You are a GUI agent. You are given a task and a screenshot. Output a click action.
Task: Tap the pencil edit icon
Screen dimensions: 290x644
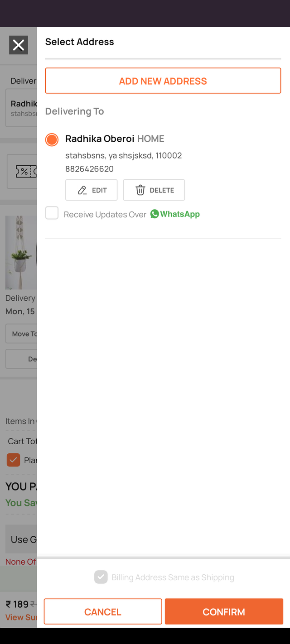point(82,190)
